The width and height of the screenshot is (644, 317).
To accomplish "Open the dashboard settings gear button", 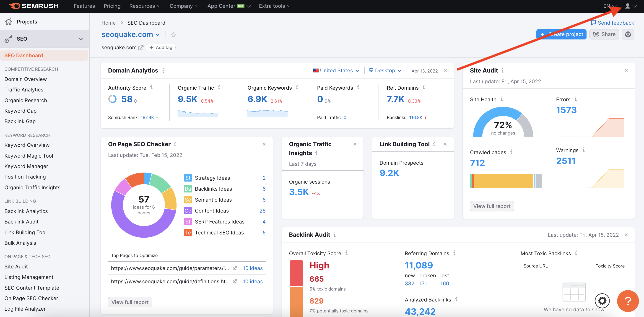I will [x=628, y=34].
